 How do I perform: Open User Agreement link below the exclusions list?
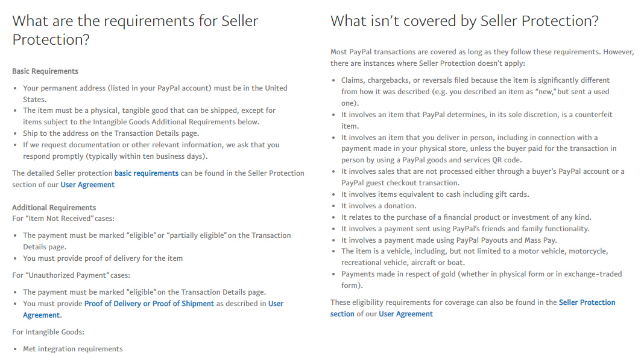[x=406, y=314]
